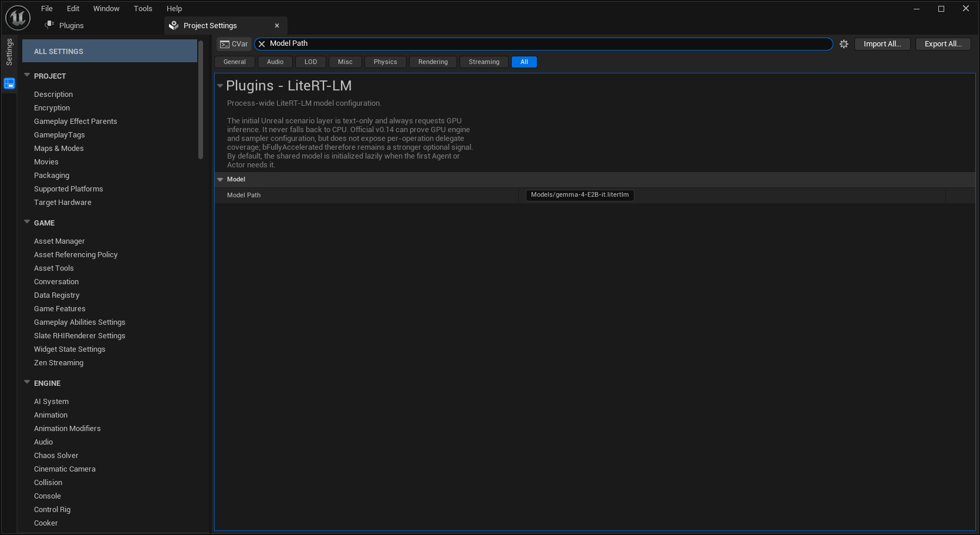Click Import All button
This screenshot has width=980, height=535.
click(882, 44)
